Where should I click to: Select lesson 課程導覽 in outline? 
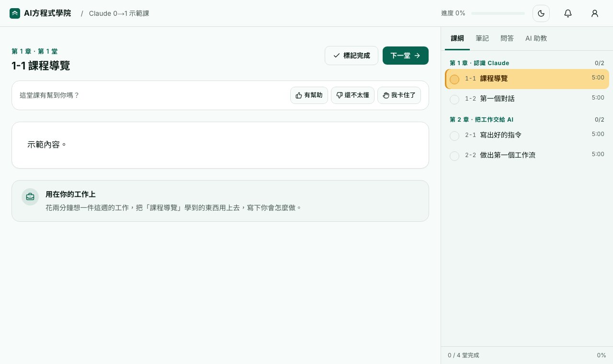coord(527,79)
